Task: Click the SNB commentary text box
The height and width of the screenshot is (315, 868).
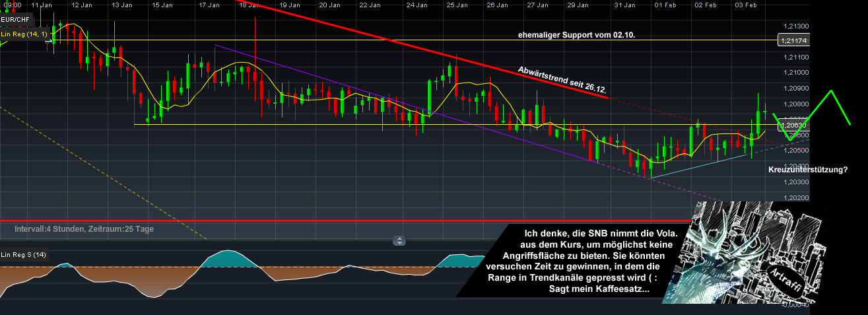Action: coord(581,262)
